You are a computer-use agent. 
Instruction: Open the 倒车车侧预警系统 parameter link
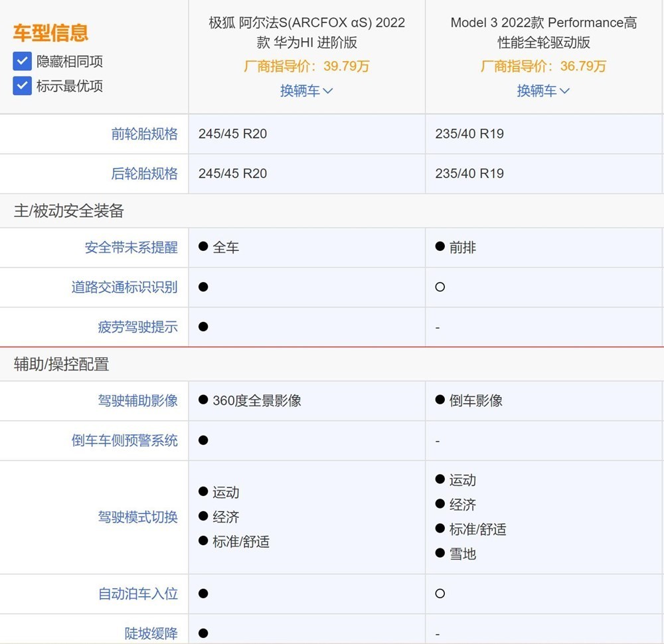124,440
